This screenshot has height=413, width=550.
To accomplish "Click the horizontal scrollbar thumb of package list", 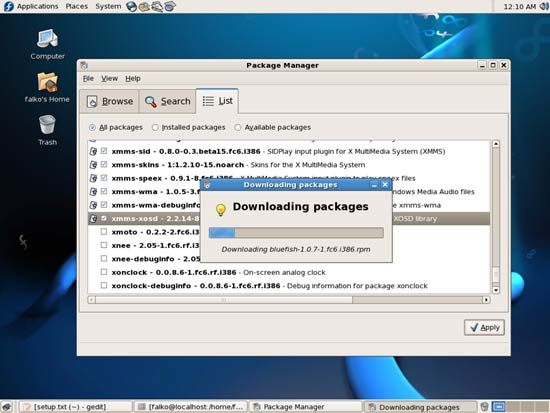I will pyautogui.click(x=224, y=300).
